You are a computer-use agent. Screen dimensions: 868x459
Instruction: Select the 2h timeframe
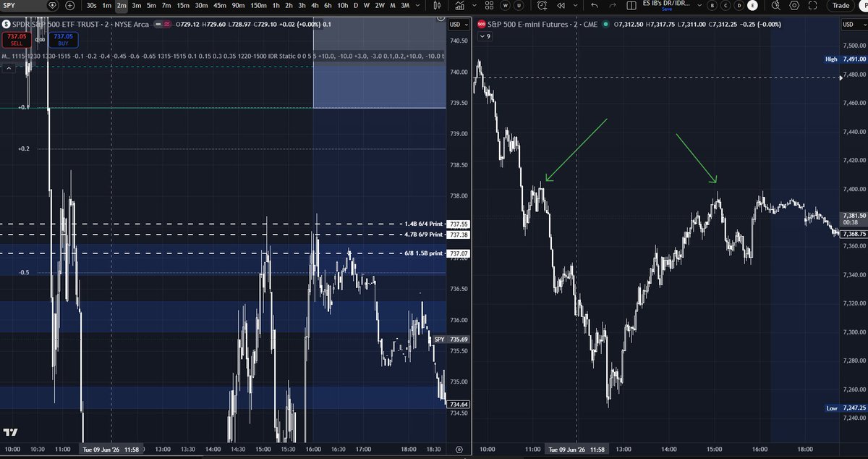coord(289,5)
